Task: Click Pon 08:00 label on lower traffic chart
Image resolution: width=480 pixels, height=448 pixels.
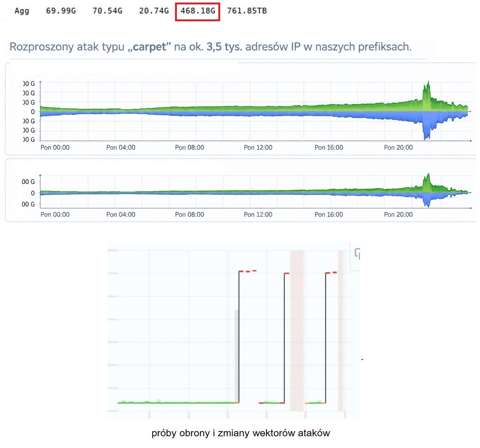Action: [189, 214]
